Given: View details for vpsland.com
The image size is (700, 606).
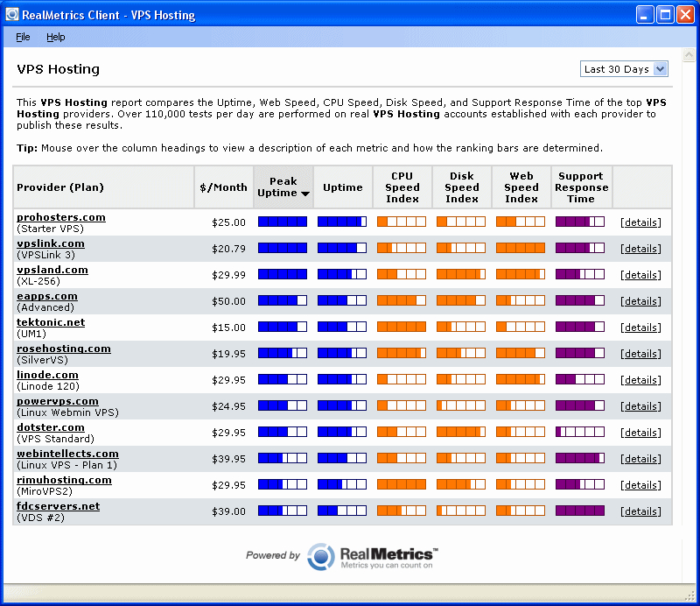Looking at the screenshot, I should (x=640, y=275).
